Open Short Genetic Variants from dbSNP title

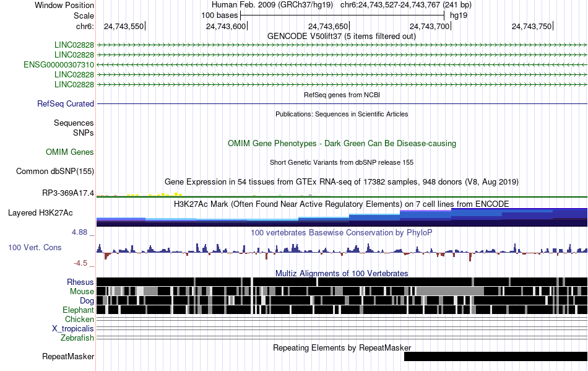342,162
